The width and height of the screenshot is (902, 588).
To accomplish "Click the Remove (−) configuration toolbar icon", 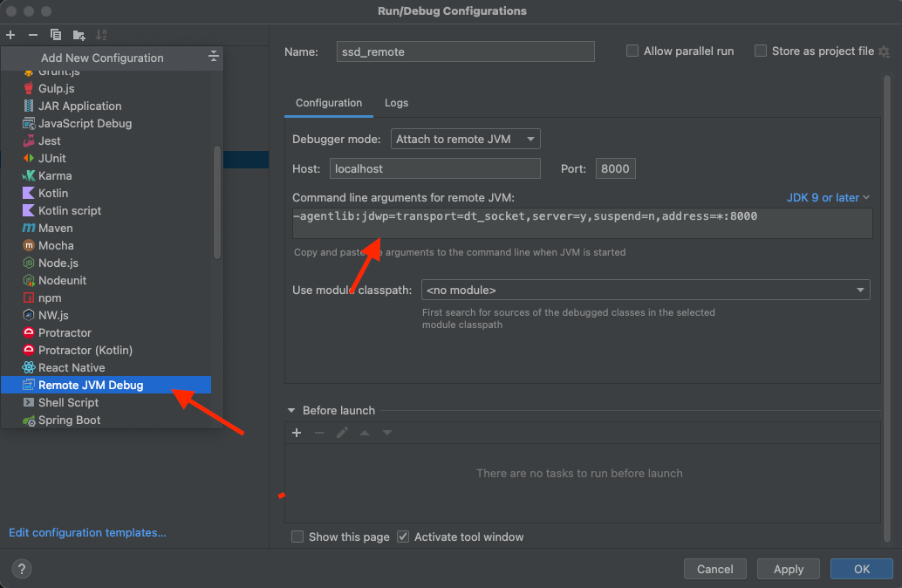I will pyautogui.click(x=33, y=35).
